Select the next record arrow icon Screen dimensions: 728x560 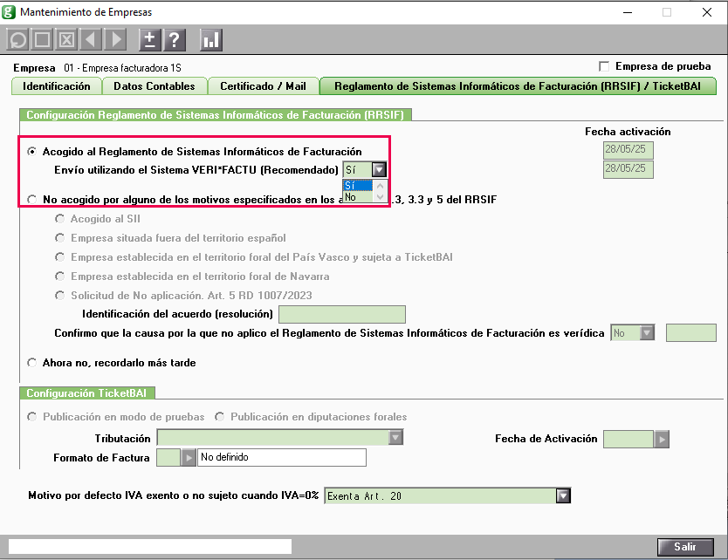[114, 39]
